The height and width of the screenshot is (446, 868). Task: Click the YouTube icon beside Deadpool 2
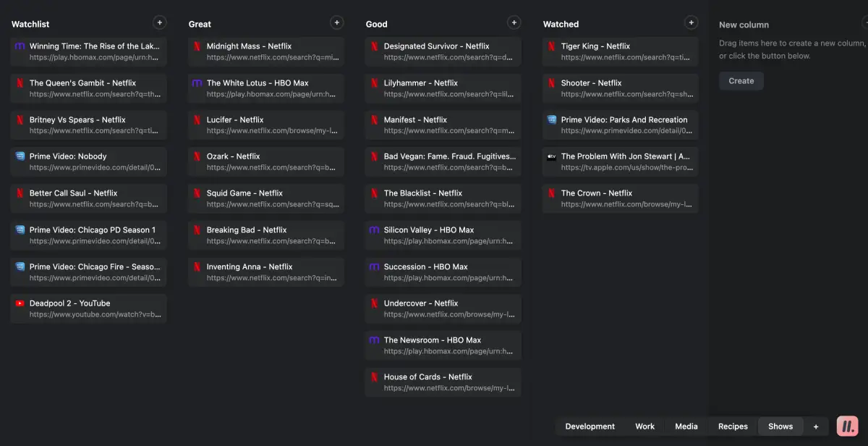pyautogui.click(x=20, y=303)
